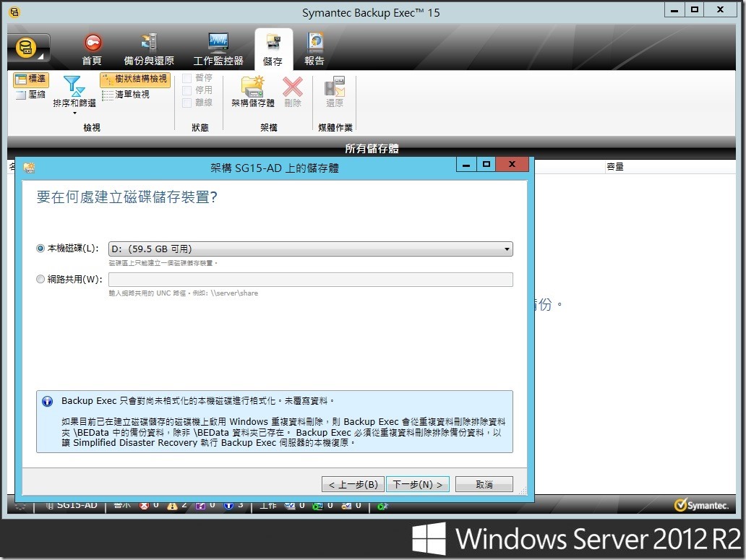Image resolution: width=746 pixels, height=560 pixels.
Task: Select the 本機磁碟(L) radio button
Action: tap(40, 249)
